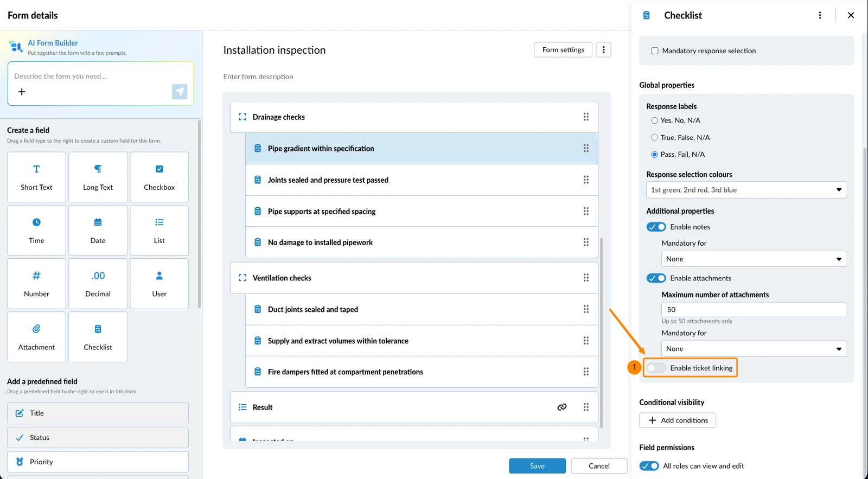Select Duct joints sealed and taped item
This screenshot has height=479, width=868.
point(422,309)
